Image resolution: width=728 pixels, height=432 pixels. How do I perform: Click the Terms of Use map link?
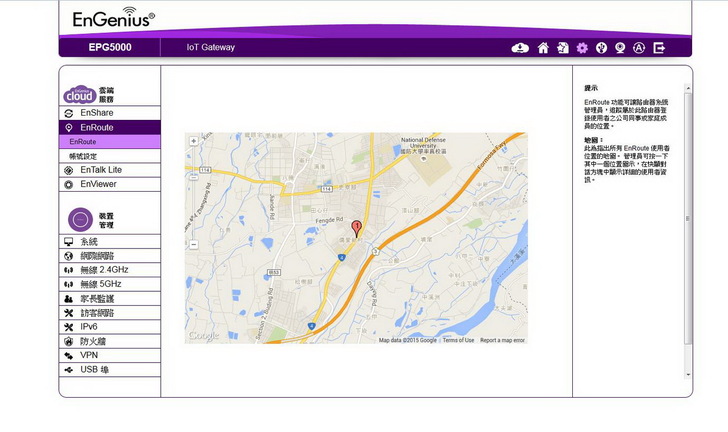click(x=458, y=340)
